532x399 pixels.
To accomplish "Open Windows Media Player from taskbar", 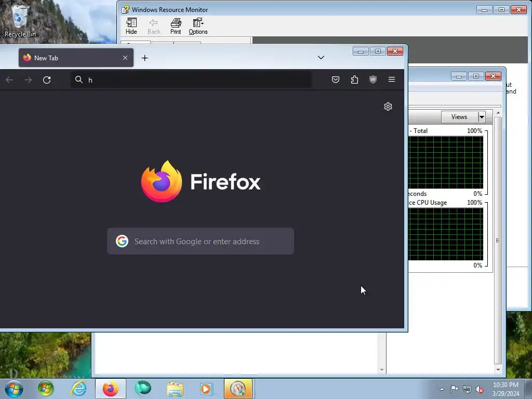I will pyautogui.click(x=206, y=389).
